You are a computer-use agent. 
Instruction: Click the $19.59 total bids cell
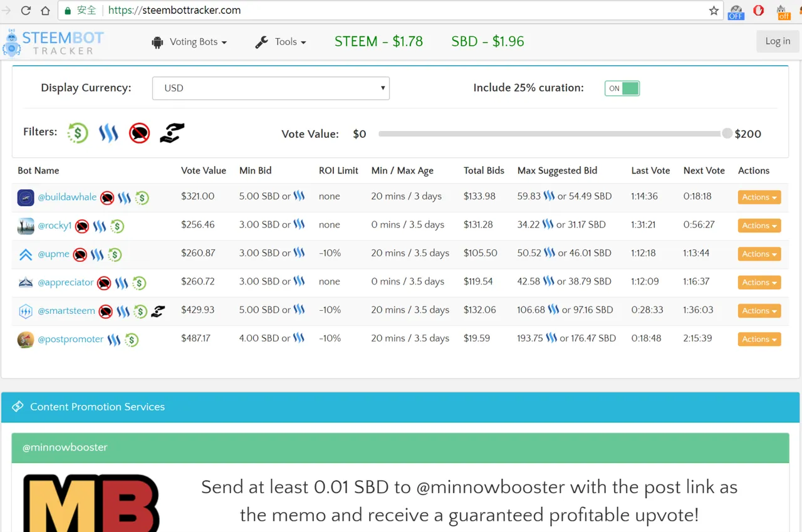(x=477, y=338)
